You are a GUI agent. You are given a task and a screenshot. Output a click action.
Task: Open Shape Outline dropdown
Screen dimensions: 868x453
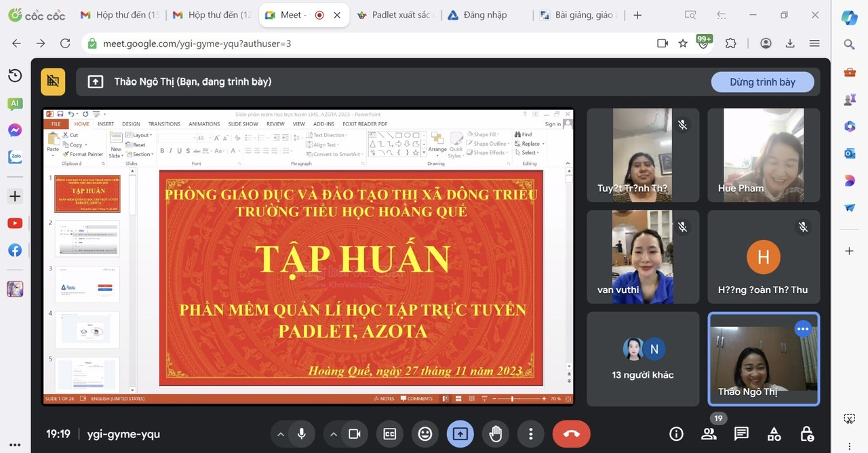[488, 144]
